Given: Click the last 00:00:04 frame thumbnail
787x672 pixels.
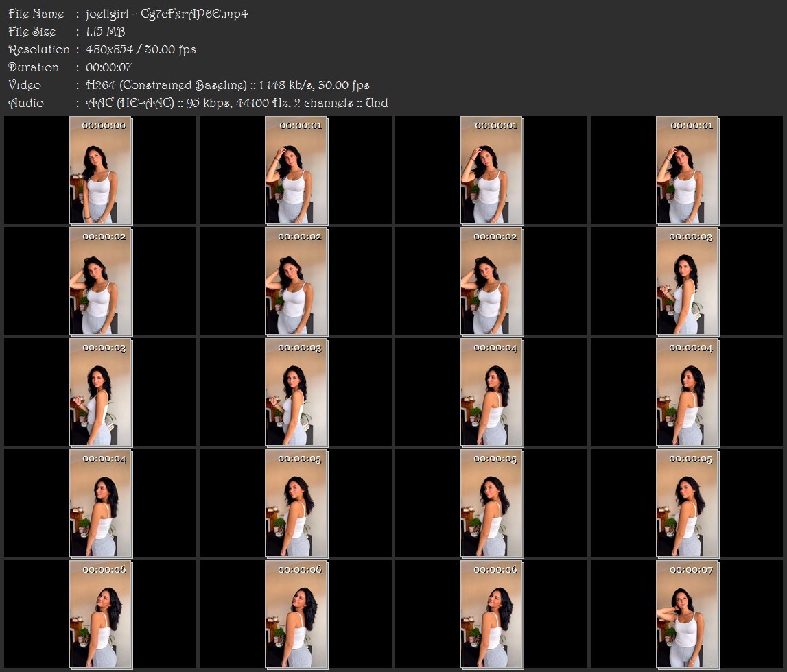Looking at the screenshot, I should pyautogui.click(x=101, y=503).
